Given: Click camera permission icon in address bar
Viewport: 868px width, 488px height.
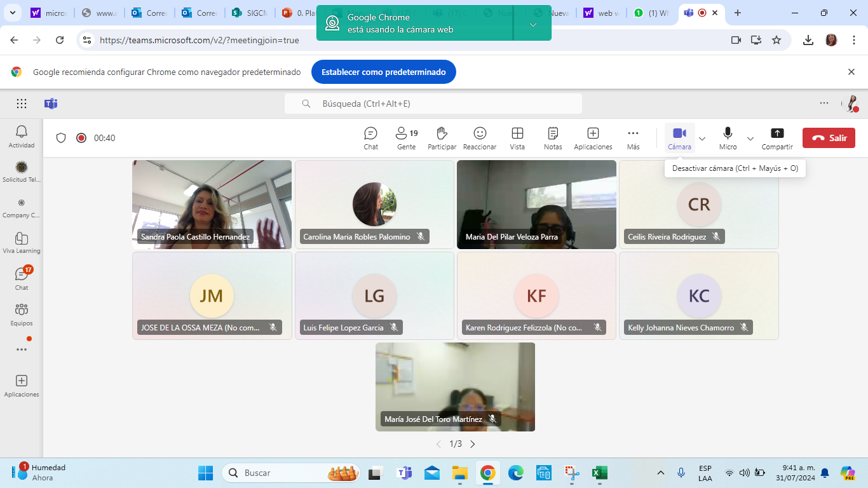Looking at the screenshot, I should [736, 40].
